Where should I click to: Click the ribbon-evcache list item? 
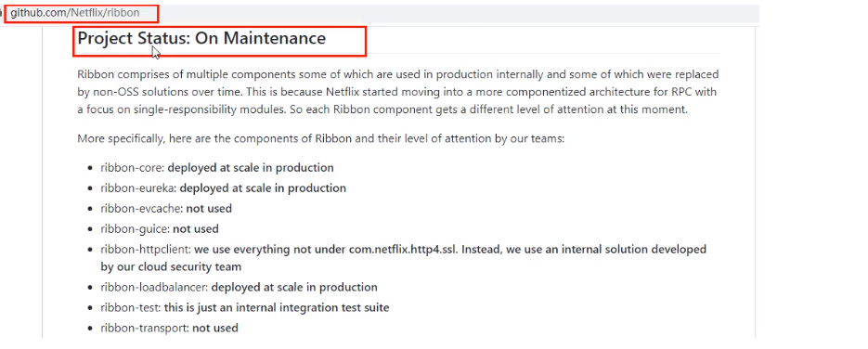click(x=166, y=209)
